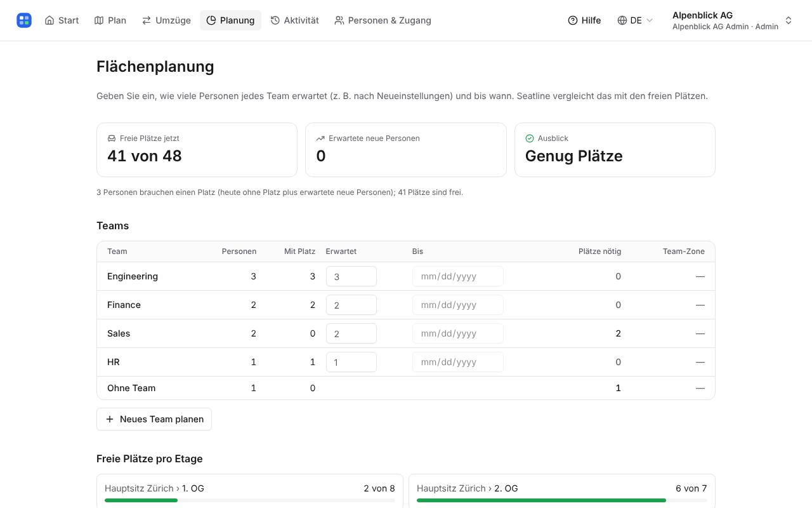Select the Planung tab
812x508 pixels.
[x=230, y=20]
